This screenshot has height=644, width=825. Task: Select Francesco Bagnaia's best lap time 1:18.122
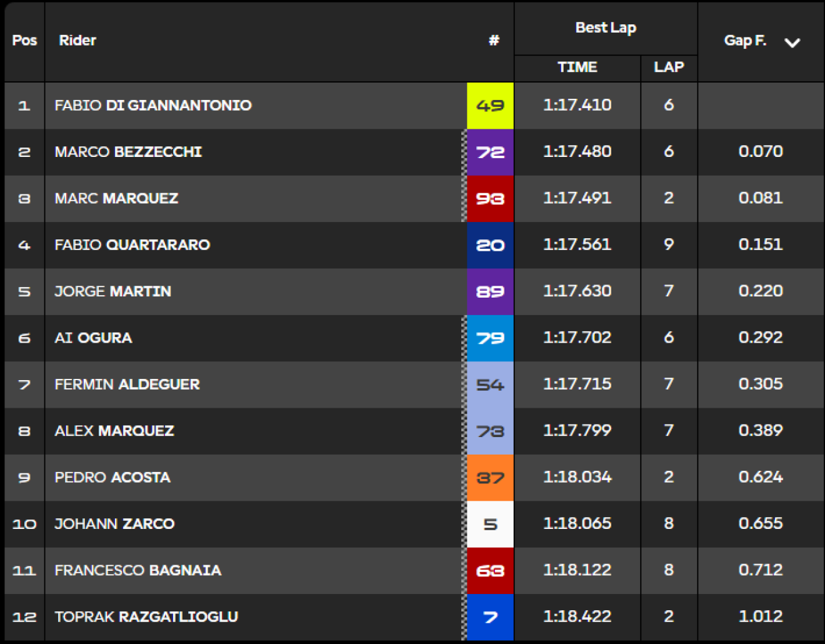[x=577, y=570]
